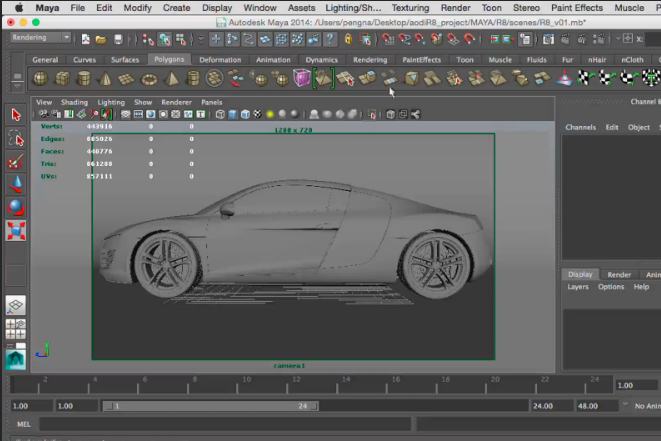This screenshot has width=661, height=441.
Task: Click the animation end time field 48.00
Action: point(596,406)
